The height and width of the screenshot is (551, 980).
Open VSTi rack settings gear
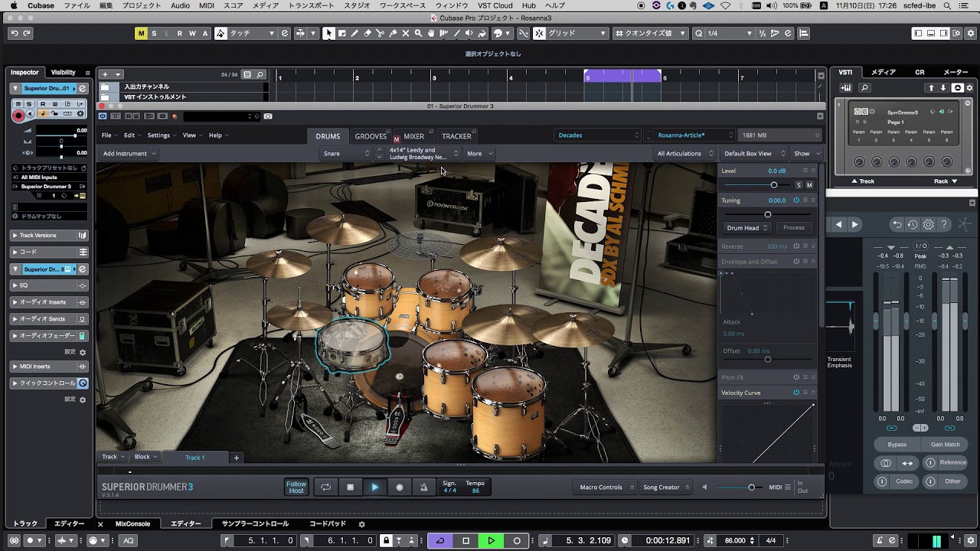point(970,88)
